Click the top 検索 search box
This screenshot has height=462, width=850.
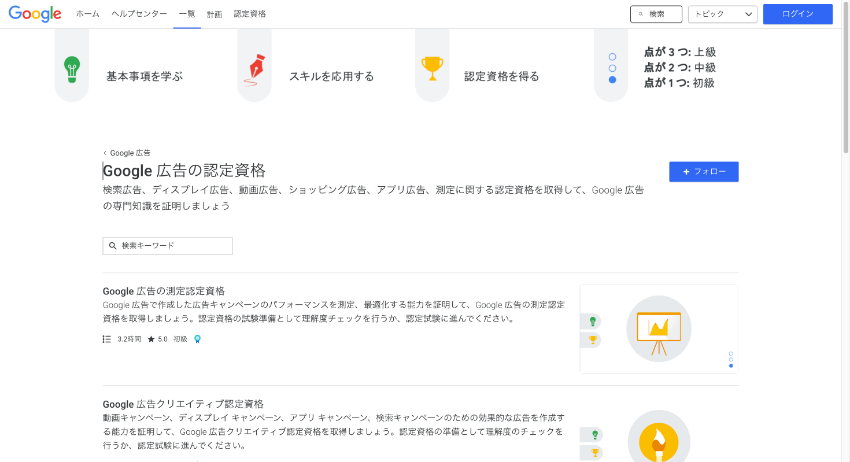(x=656, y=14)
